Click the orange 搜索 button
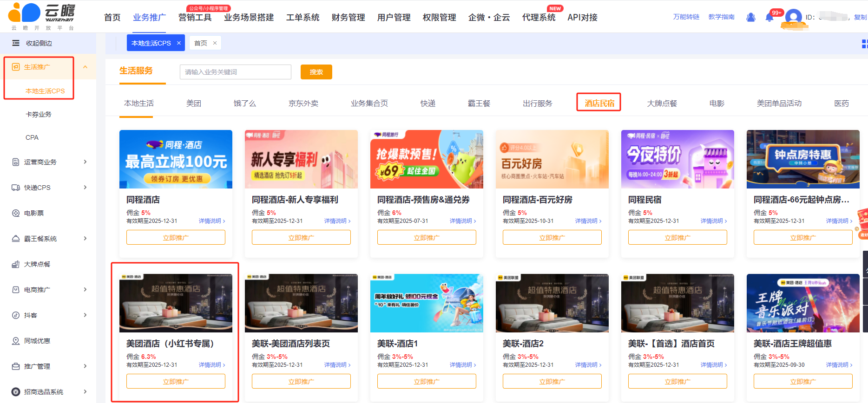 (x=316, y=72)
